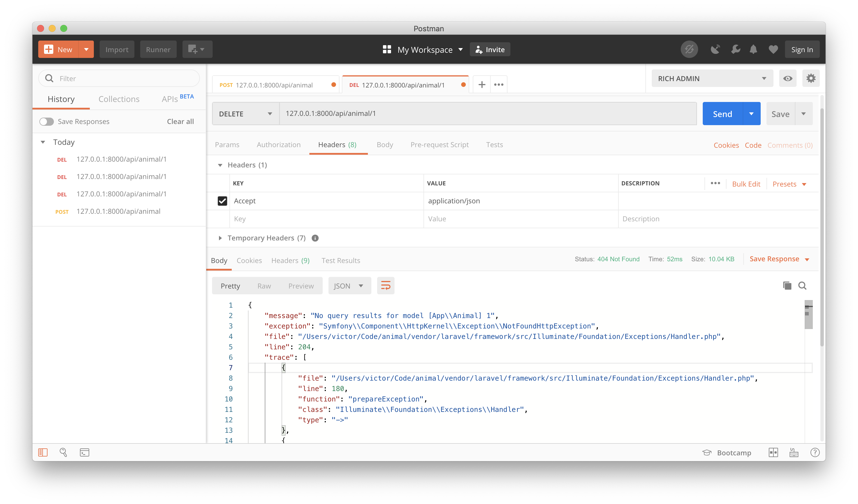This screenshot has height=504, width=858.
Task: Click the Sign In button
Action: (x=802, y=49)
